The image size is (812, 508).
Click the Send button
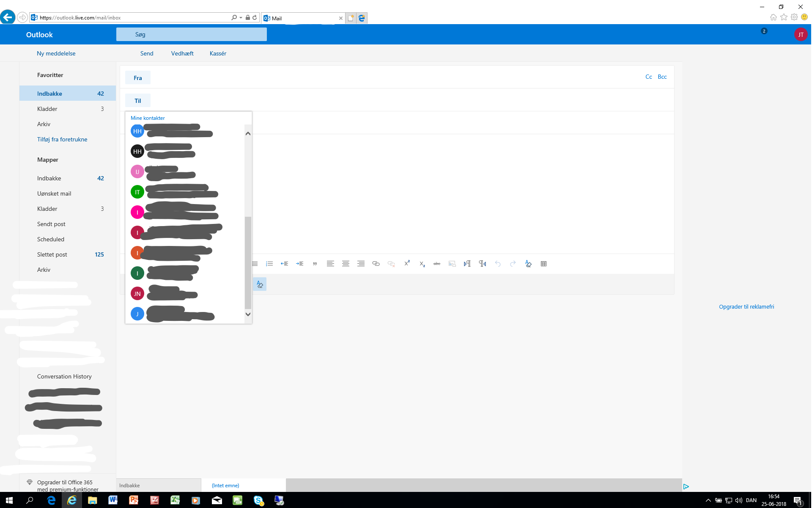coord(147,53)
